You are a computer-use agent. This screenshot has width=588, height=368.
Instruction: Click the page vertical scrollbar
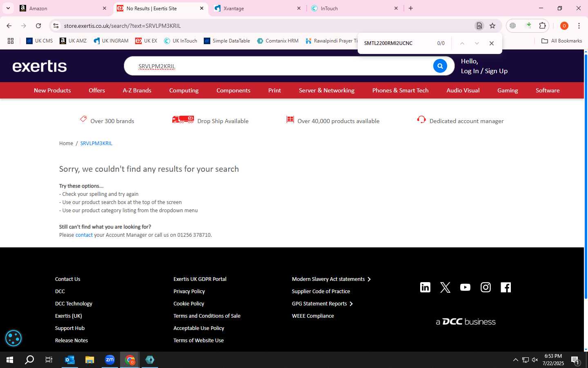coord(586,176)
